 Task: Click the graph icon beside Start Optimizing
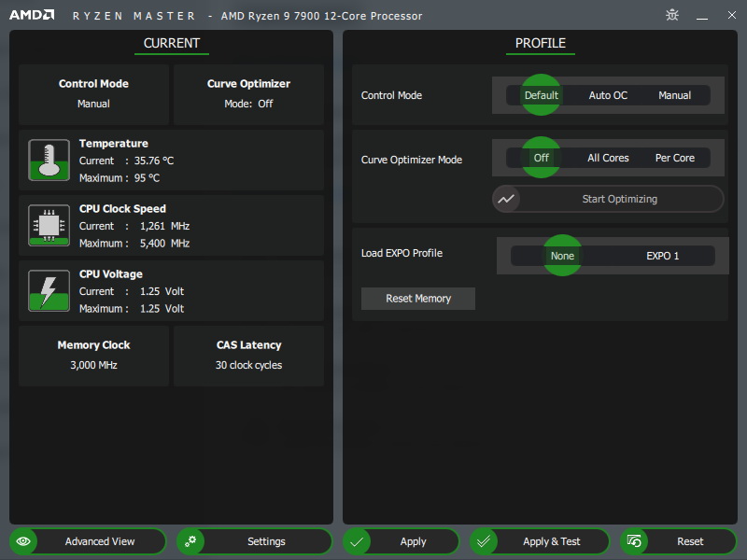506,199
